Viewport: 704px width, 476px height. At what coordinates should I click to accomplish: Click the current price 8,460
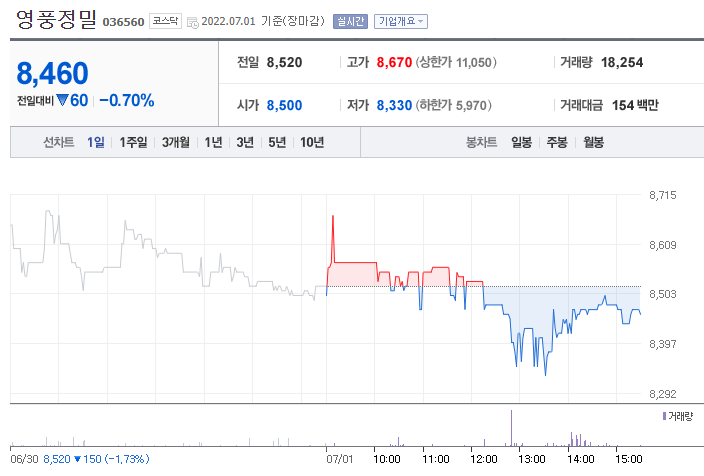(53, 73)
